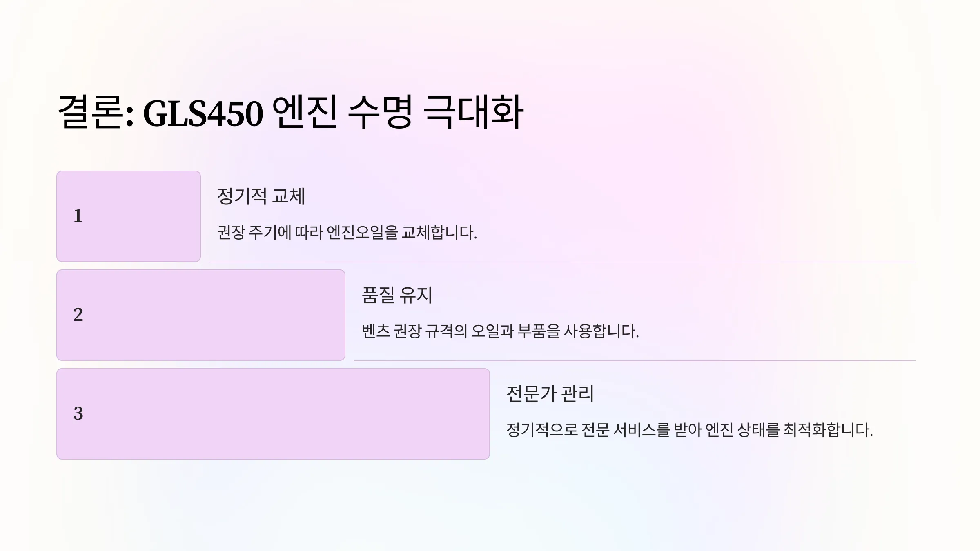Screen dimensions: 980x551
Task: Click the sentence beginning "벤츠 권장 규격의"
Action: 500,331
